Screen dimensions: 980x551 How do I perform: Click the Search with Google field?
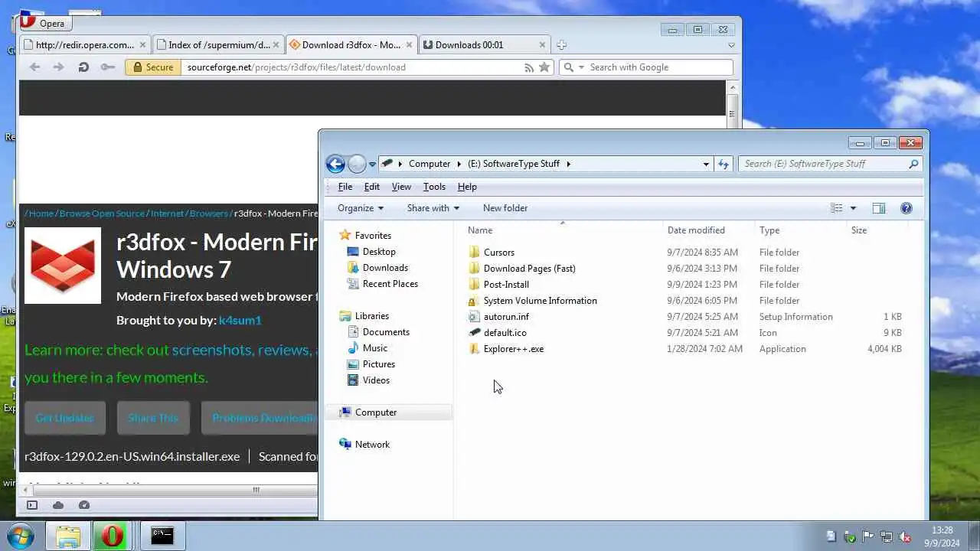click(658, 67)
